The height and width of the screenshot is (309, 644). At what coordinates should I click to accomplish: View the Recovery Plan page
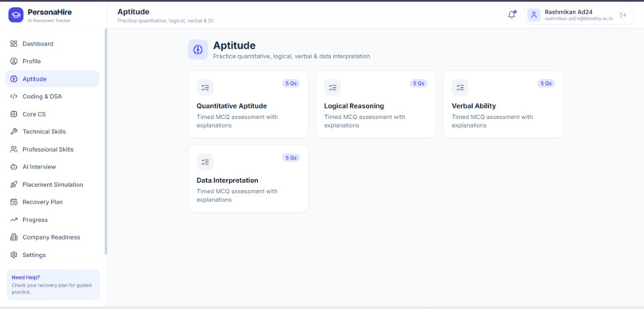(52, 202)
